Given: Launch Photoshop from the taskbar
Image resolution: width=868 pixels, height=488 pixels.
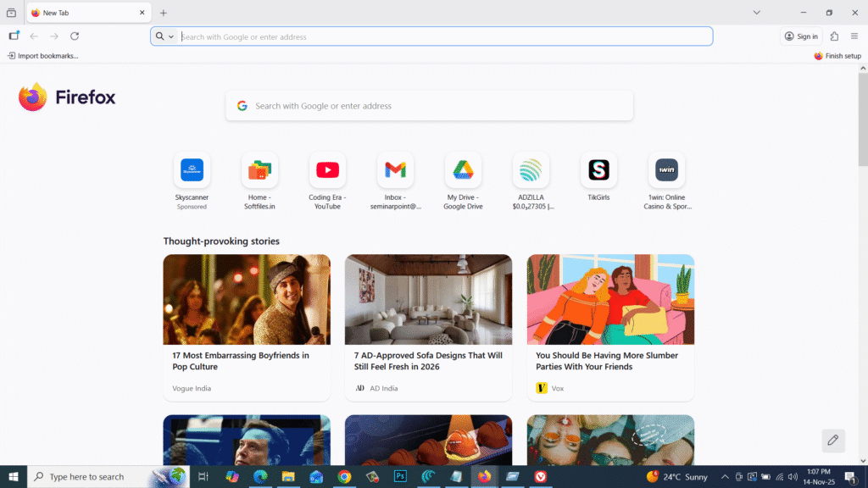Looking at the screenshot, I should coord(400,476).
